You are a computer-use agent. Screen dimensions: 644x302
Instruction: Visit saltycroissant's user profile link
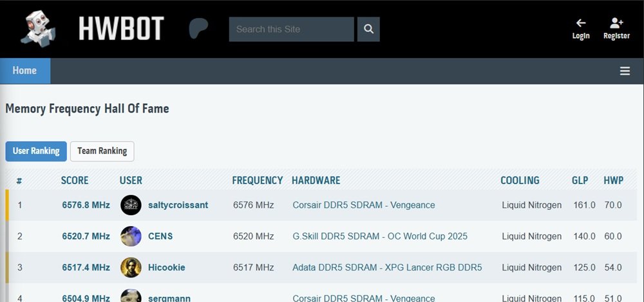[x=178, y=205]
